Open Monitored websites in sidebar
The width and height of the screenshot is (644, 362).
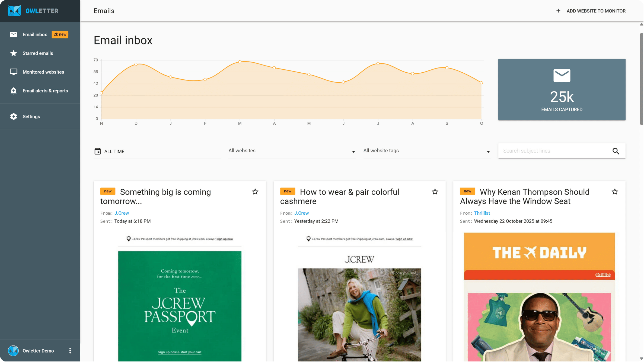click(43, 72)
